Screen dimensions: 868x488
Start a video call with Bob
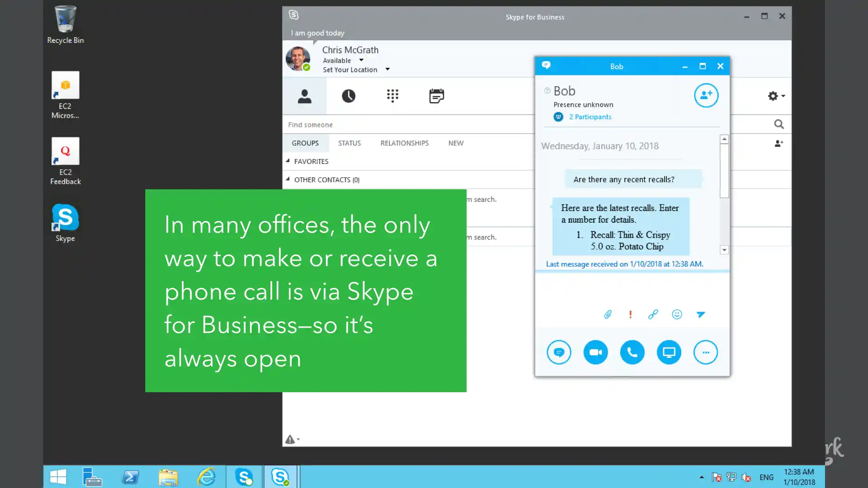pyautogui.click(x=595, y=352)
